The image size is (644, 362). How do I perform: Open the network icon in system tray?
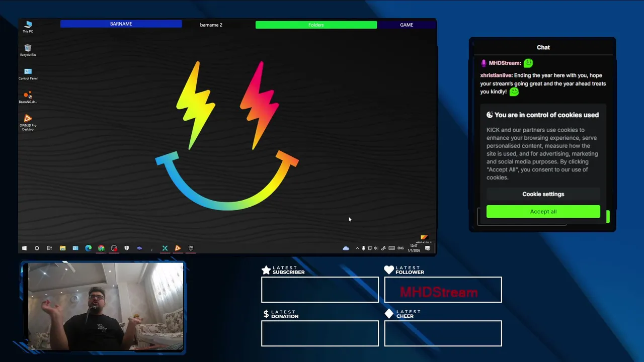[370, 248]
